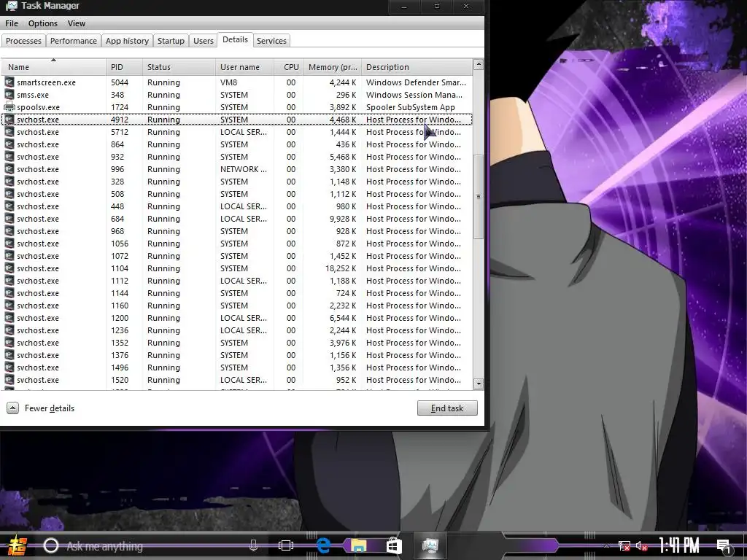This screenshot has height=560, width=747.
Task: Switch to the App history tab
Action: pyautogui.click(x=127, y=41)
